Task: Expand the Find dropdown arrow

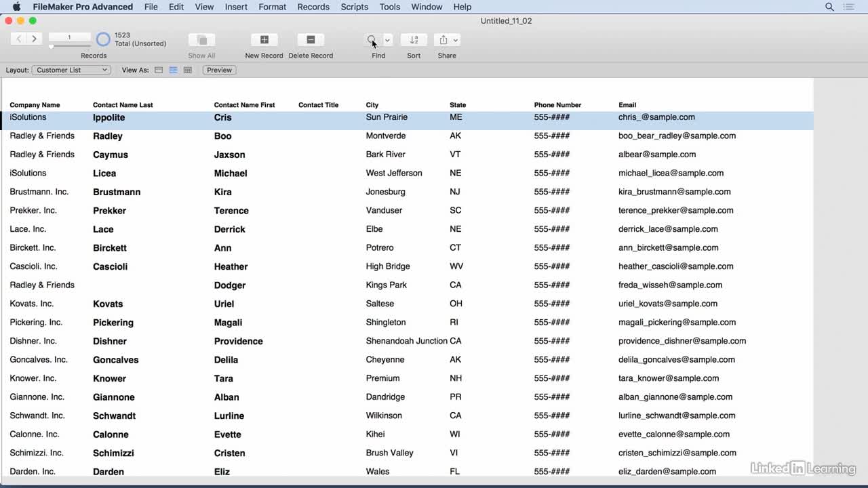Action: 387,40
